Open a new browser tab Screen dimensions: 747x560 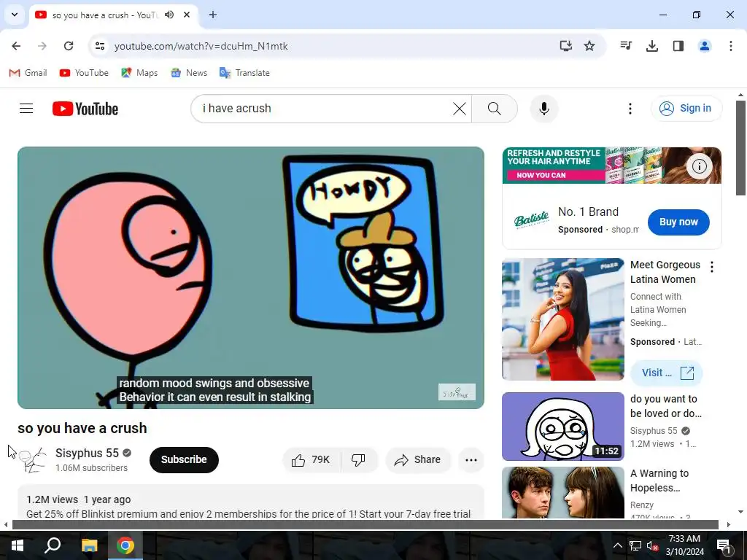click(213, 15)
